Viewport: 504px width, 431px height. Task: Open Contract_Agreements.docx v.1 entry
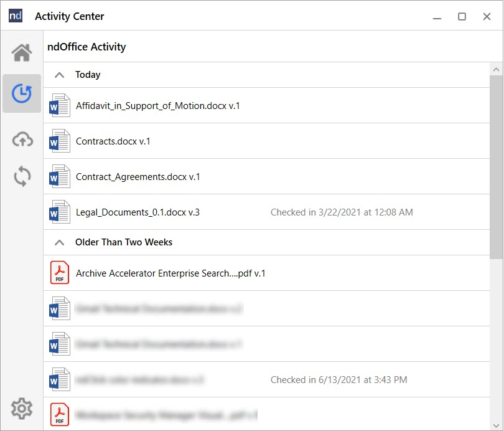coord(138,177)
